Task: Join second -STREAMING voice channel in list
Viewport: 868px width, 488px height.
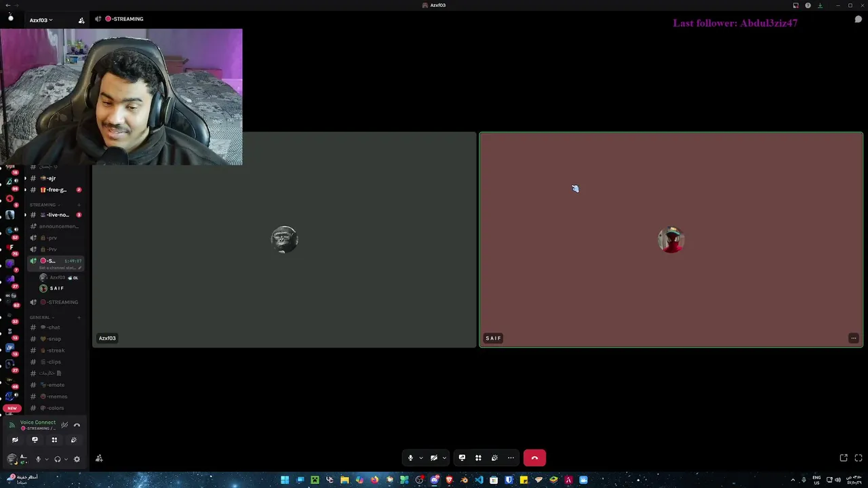Action: pyautogui.click(x=54, y=302)
